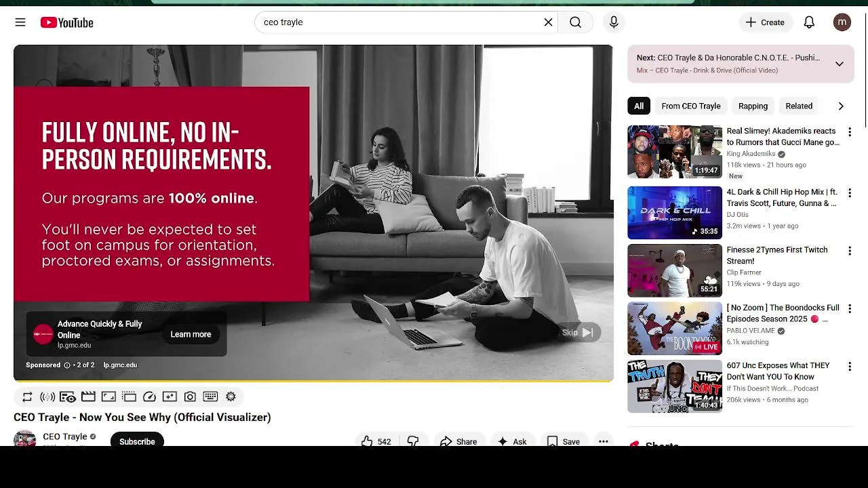The image size is (868, 488).
Task: Open enhancer settings gear icon
Action: pos(231,396)
